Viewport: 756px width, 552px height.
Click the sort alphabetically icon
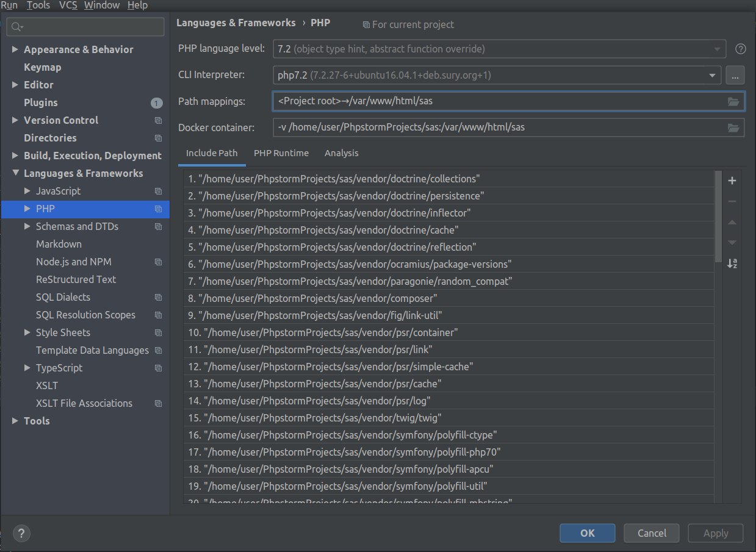click(x=732, y=263)
